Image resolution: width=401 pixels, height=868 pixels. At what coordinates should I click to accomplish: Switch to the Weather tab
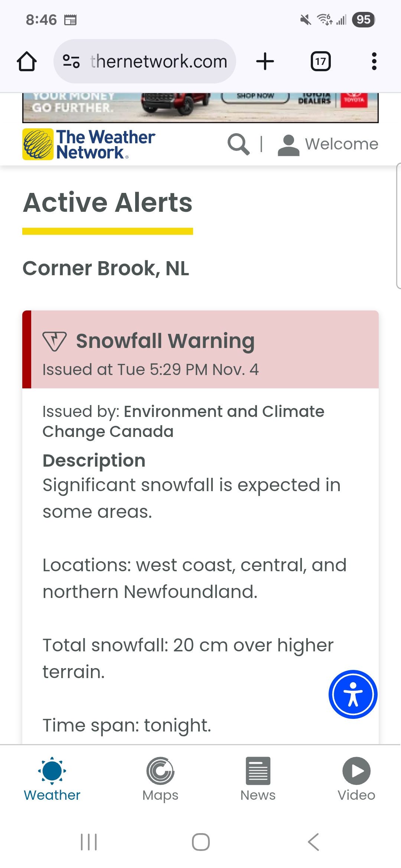pos(52,779)
